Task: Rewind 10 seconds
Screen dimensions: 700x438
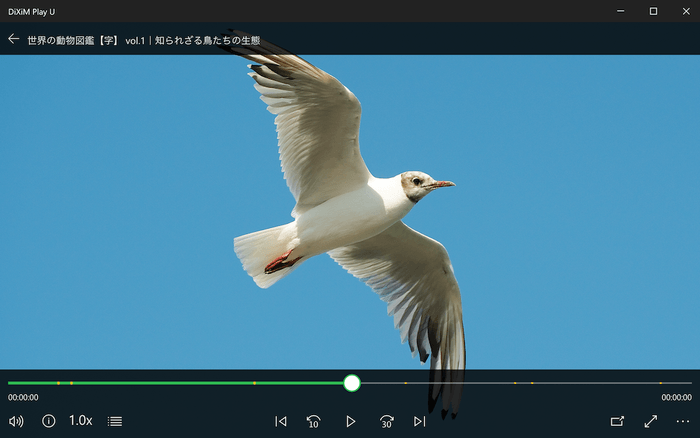Action: [313, 421]
